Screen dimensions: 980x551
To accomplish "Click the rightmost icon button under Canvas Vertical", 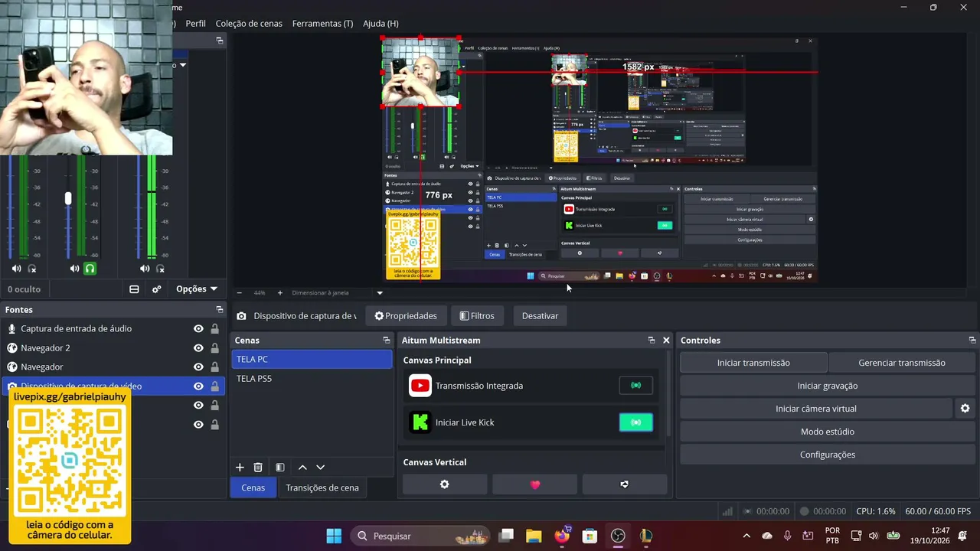I will 624,484.
